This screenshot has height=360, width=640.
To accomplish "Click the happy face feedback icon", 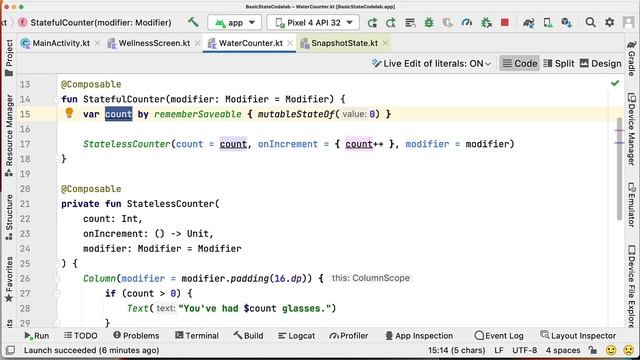I will (611, 350).
